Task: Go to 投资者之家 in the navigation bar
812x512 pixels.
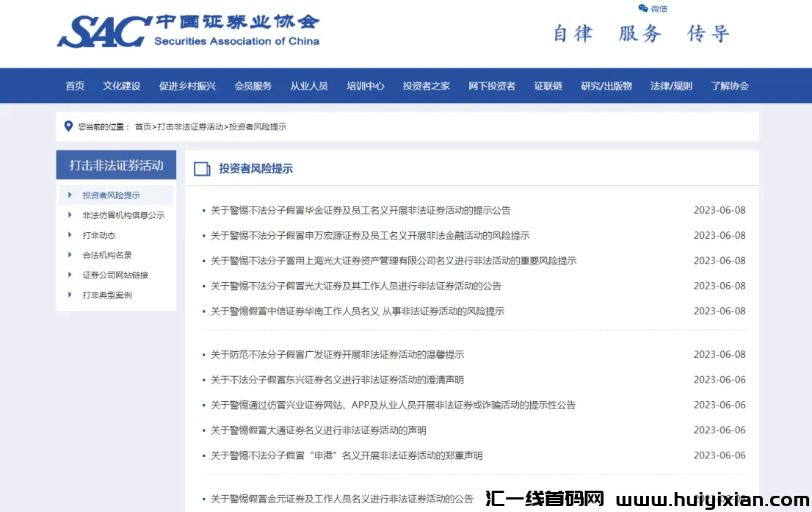Action: pos(426,86)
